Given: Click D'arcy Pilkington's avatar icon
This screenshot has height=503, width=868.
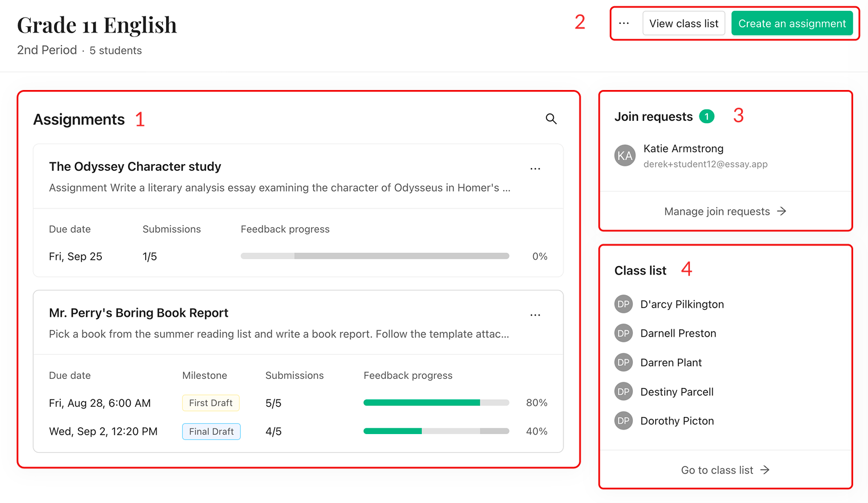Looking at the screenshot, I should pos(624,304).
